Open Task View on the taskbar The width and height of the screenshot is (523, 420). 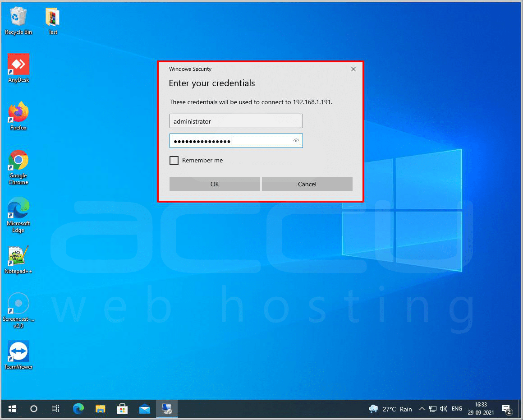(55, 409)
